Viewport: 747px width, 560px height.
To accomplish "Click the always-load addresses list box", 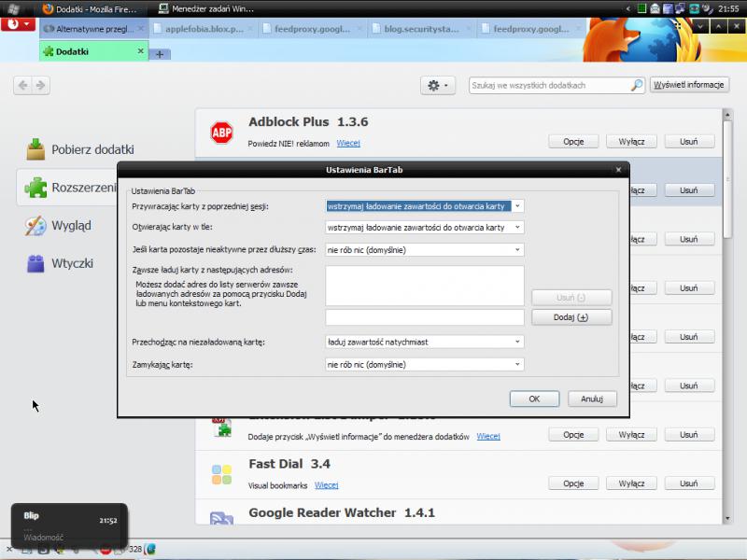I will (425, 286).
